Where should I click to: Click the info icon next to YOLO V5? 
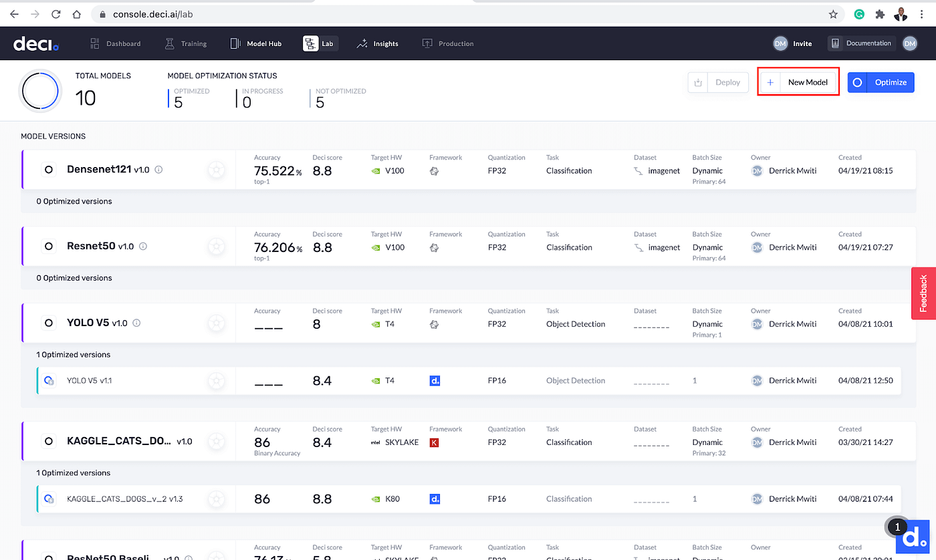tap(136, 323)
